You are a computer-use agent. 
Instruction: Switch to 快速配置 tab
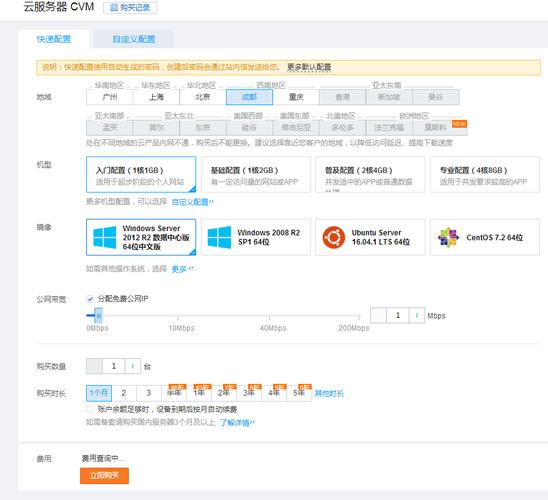(54, 39)
